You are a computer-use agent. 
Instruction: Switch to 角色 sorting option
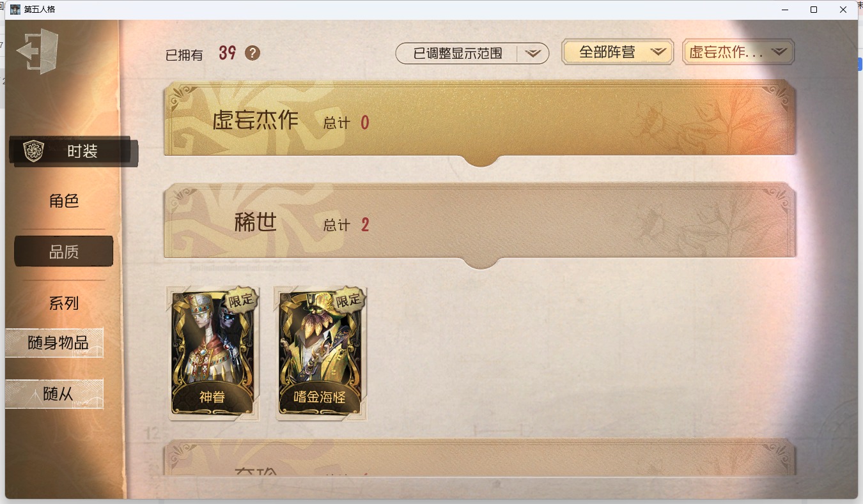pos(64,201)
